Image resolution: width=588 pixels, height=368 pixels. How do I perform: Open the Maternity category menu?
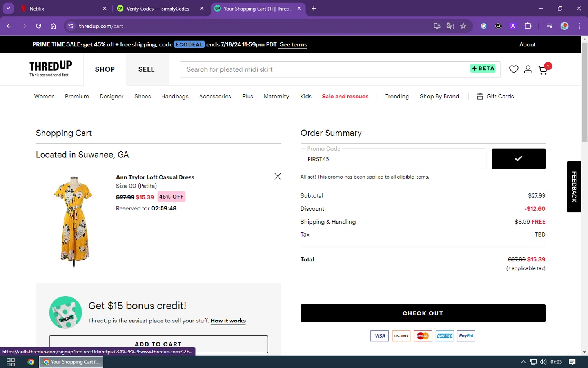(x=276, y=97)
